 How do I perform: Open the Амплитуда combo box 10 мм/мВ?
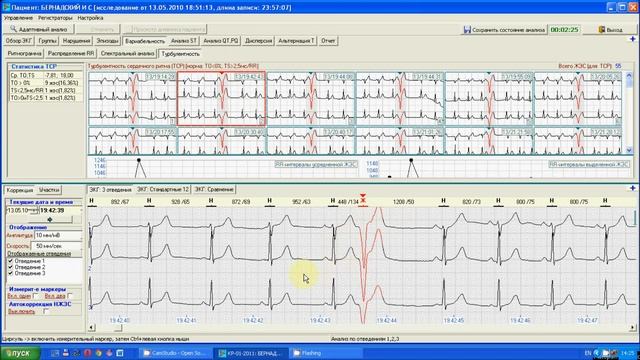(x=58, y=236)
